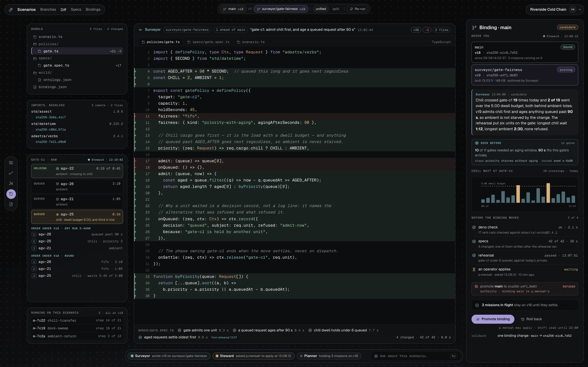Switch diff to split view
This screenshot has width=588, height=367.
[336, 9]
